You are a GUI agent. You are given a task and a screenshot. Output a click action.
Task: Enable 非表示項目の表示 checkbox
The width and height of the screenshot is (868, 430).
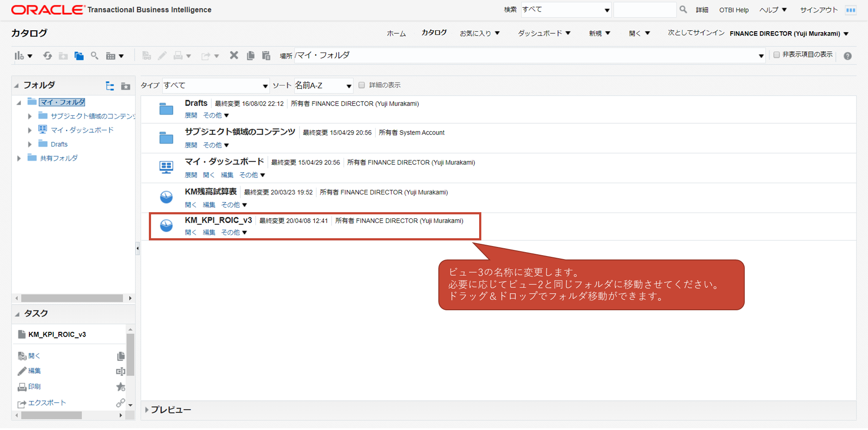776,55
